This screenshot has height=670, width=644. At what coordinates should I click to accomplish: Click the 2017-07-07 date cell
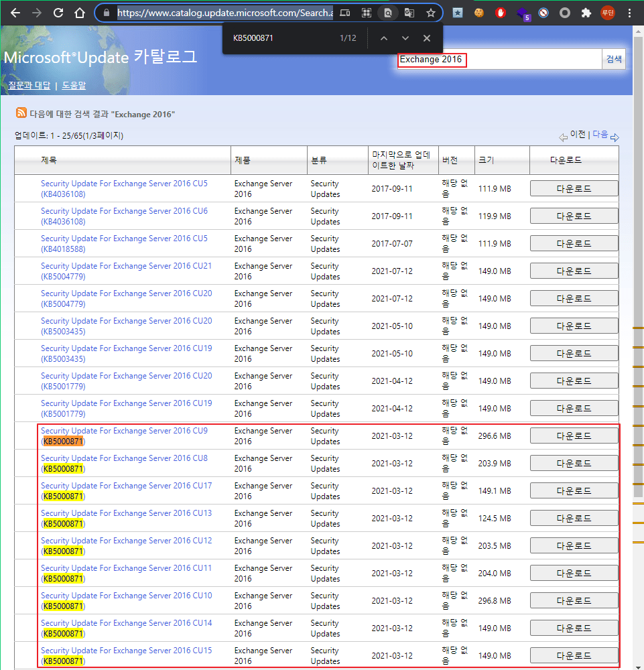pos(392,244)
